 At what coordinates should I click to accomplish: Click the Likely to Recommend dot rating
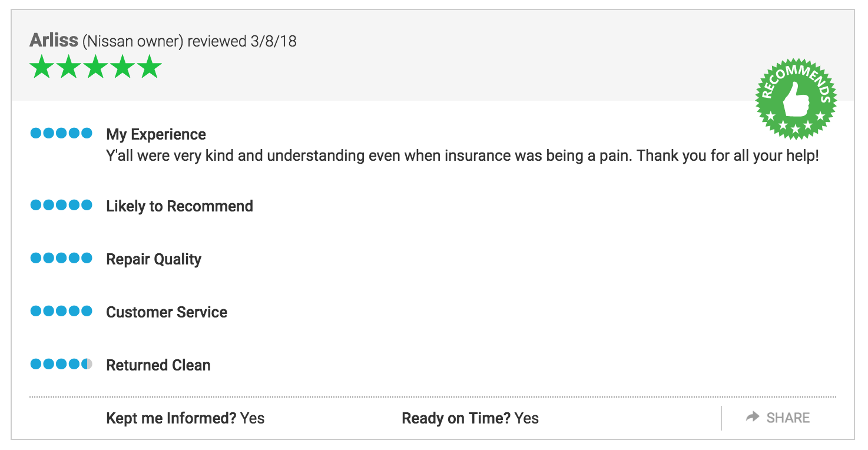[61, 205]
